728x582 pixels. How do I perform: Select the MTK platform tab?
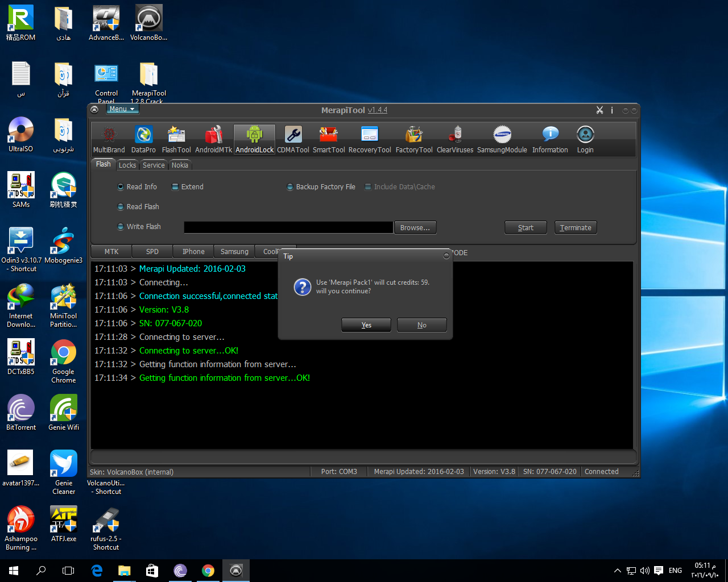(111, 252)
